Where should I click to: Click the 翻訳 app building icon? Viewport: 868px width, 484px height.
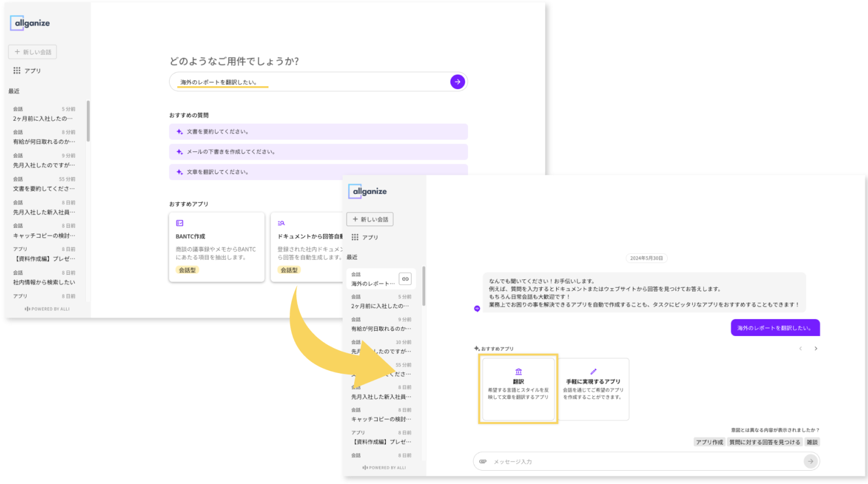pyautogui.click(x=518, y=372)
